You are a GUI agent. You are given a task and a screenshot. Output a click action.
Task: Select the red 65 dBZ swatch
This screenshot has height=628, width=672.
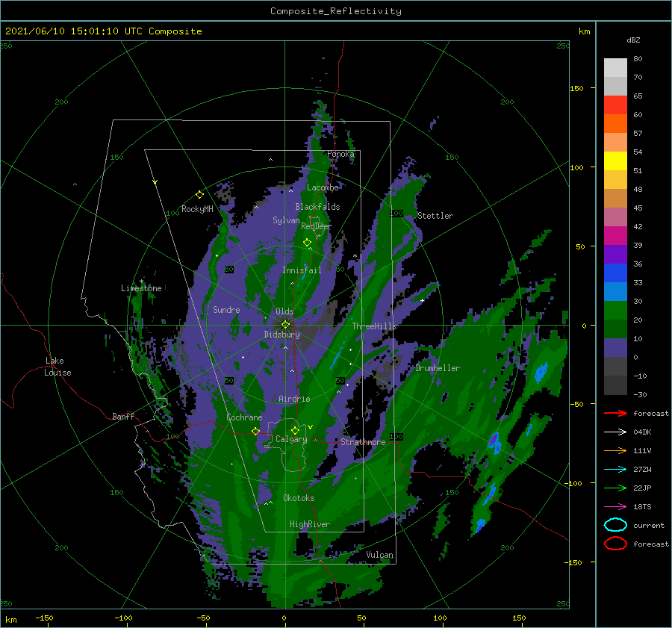coord(615,105)
